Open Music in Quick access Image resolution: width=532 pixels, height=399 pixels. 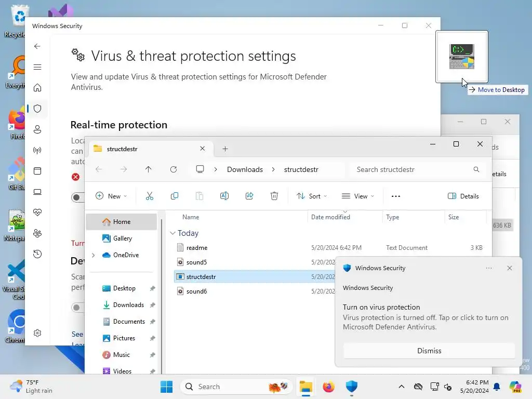tap(121, 355)
